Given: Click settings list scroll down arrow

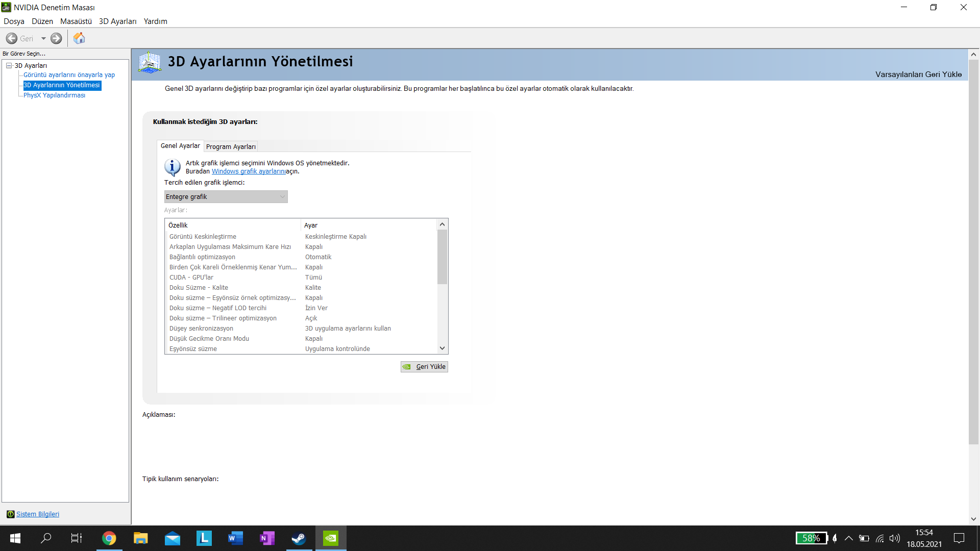Looking at the screenshot, I should pyautogui.click(x=443, y=348).
